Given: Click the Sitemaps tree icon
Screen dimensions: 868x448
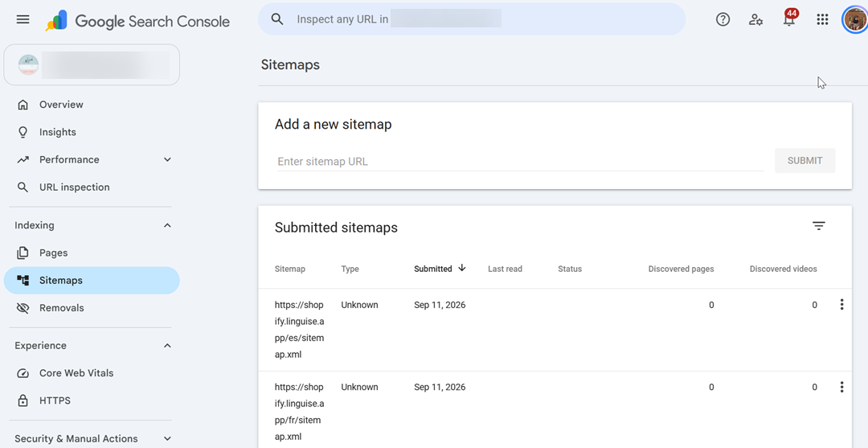Looking at the screenshot, I should 23,280.
